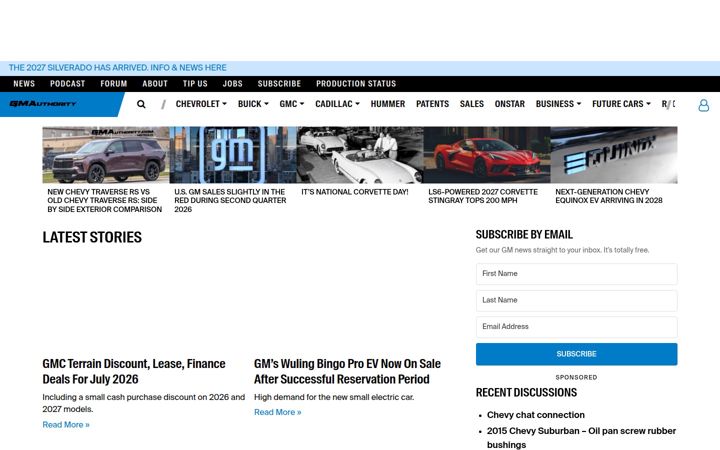
Task: Expand the Buick dropdown menu
Action: tap(253, 104)
